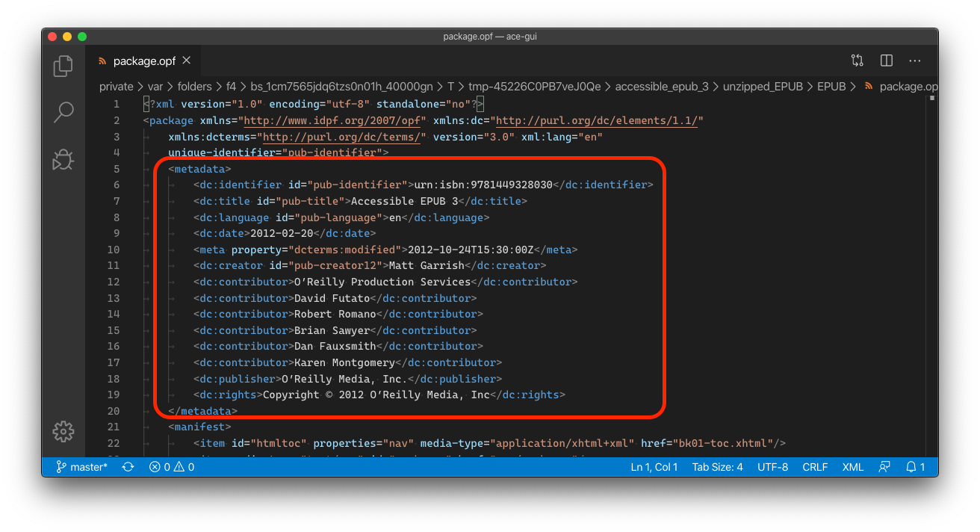The width and height of the screenshot is (980, 532).
Task: Click the master* git branch indicator
Action: [81, 467]
